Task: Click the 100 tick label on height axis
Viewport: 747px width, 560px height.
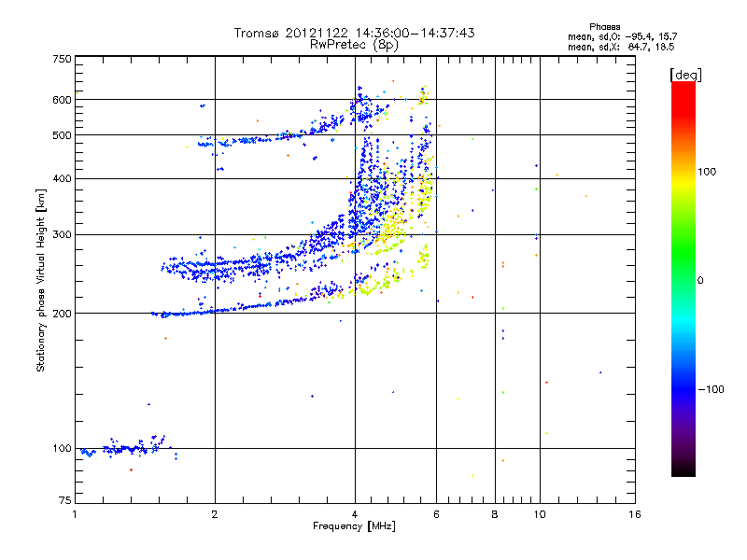Action: (x=62, y=449)
